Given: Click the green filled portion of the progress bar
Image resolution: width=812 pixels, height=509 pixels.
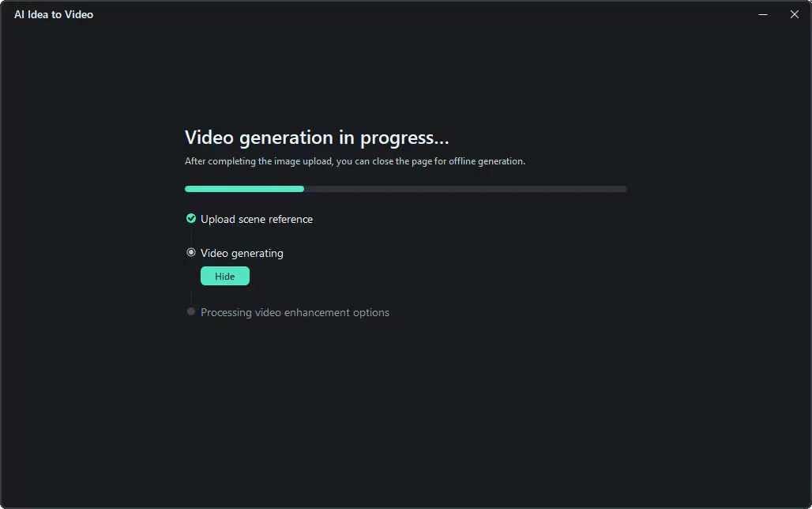Looking at the screenshot, I should click(x=244, y=189).
